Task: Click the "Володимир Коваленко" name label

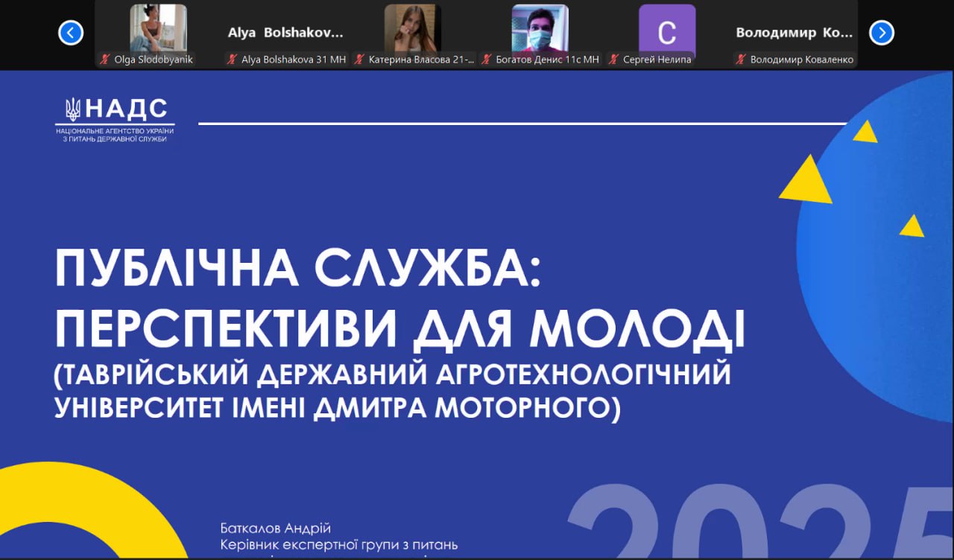Action: (802, 60)
